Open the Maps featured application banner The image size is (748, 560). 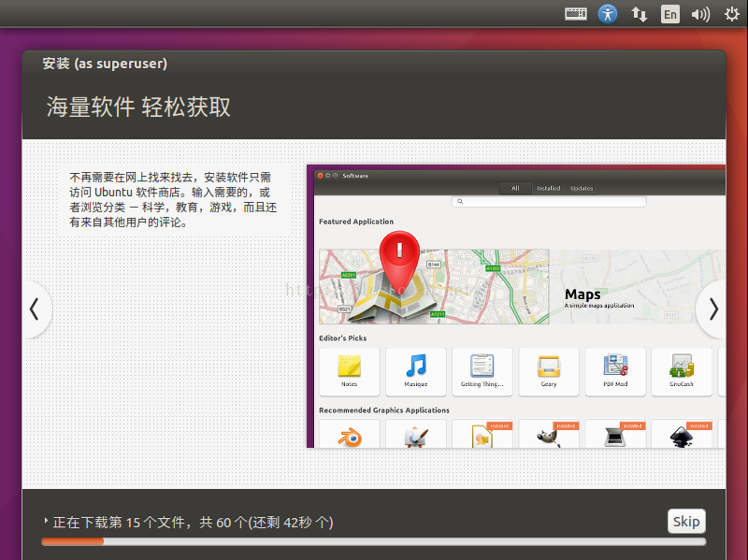pos(523,287)
